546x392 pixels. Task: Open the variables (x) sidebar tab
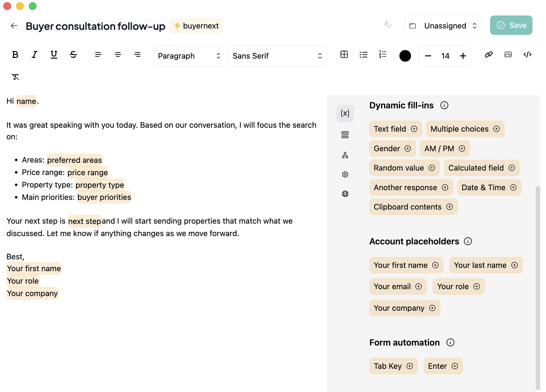(x=345, y=113)
